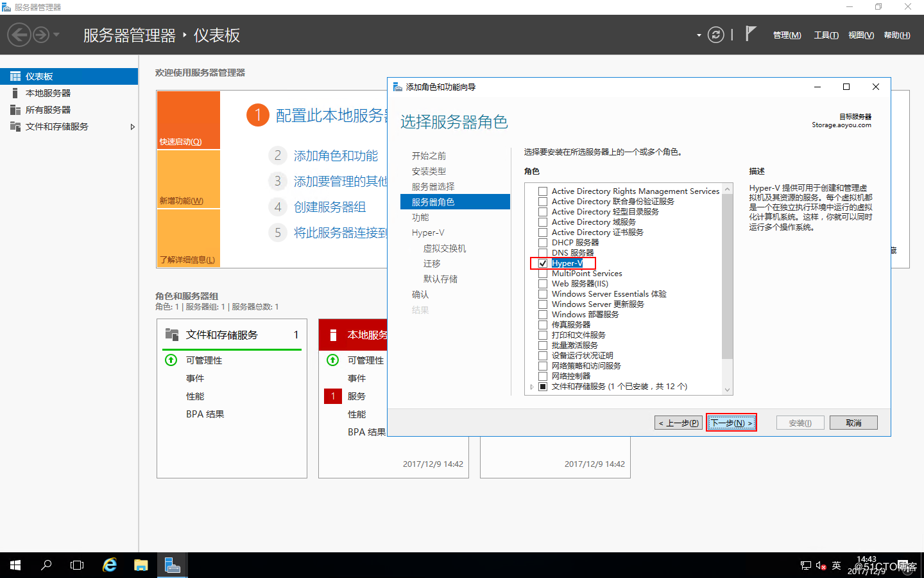Screen dimensions: 924x578
Task: Check MultiPoint Services role
Action: coord(543,274)
